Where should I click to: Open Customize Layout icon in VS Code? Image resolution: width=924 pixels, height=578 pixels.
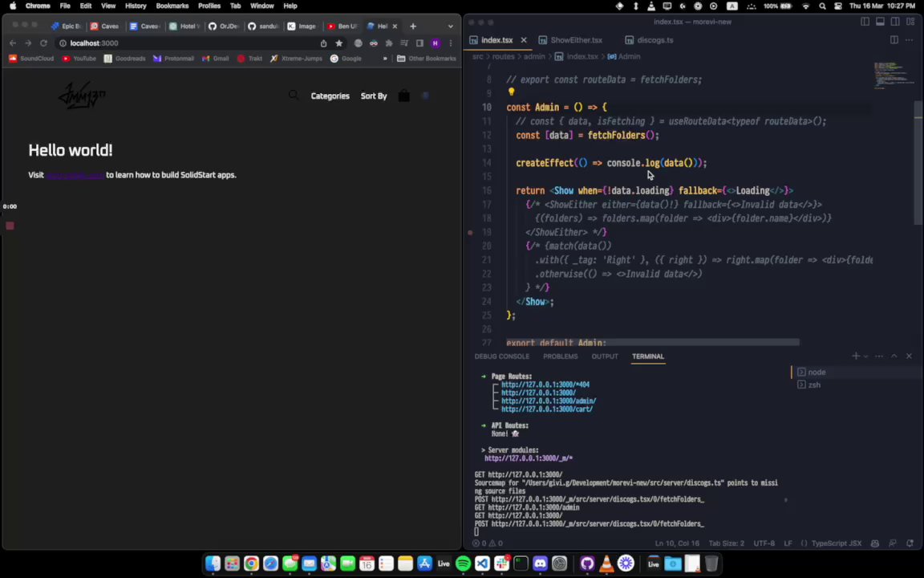(910, 22)
